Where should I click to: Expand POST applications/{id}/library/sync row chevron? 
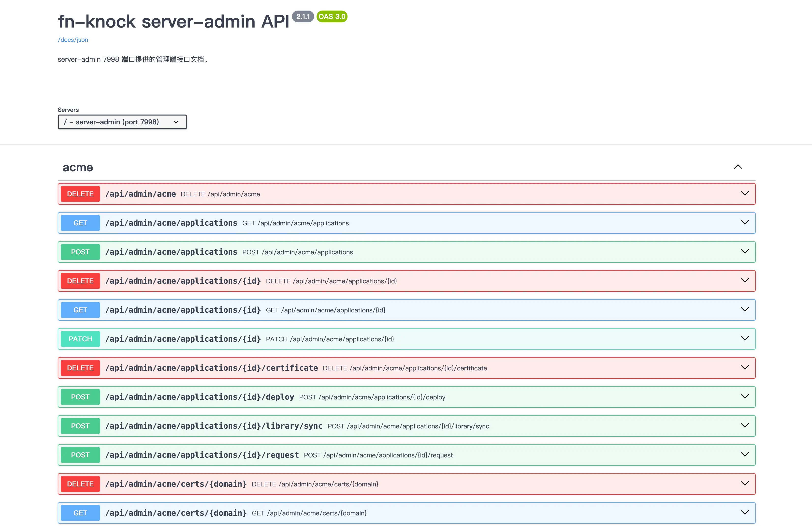tap(745, 425)
